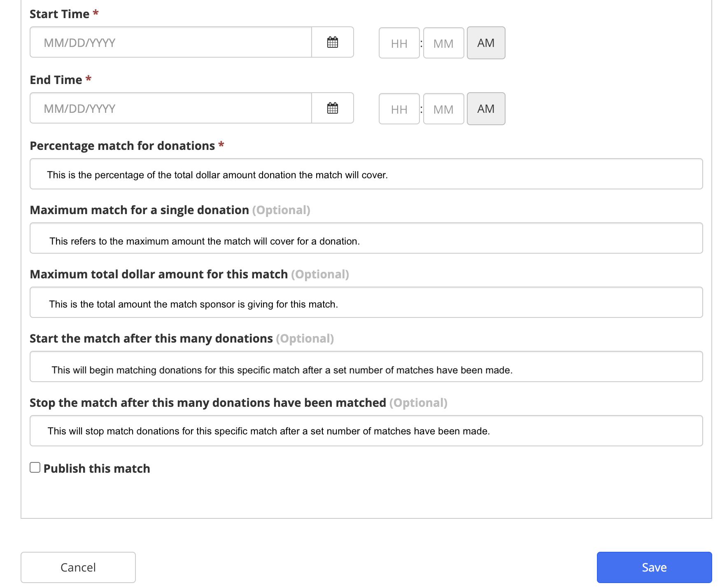Click the Start Time required asterisk
This screenshot has height=588, width=727.
[95, 12]
